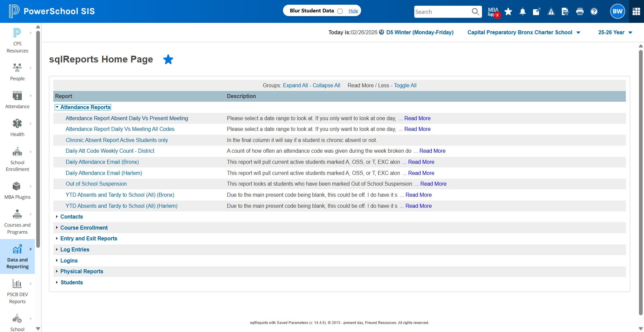This screenshot has height=332, width=644.
Task: Click the search magnifier icon
Action: click(x=475, y=12)
